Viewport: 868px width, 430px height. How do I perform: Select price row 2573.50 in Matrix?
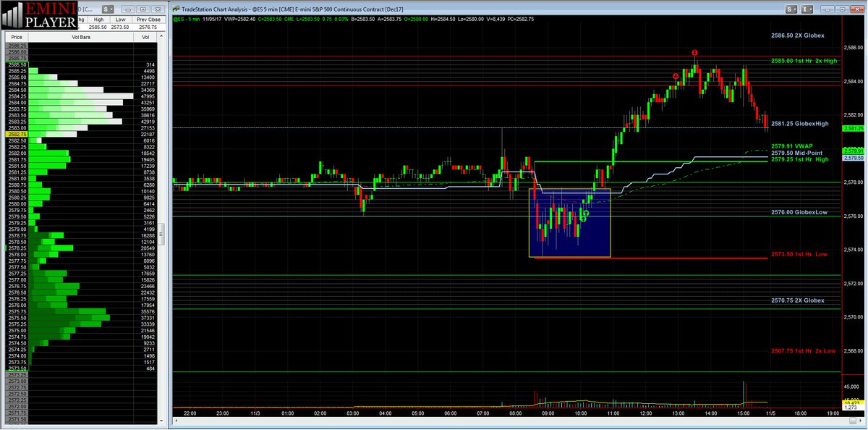pos(16,368)
